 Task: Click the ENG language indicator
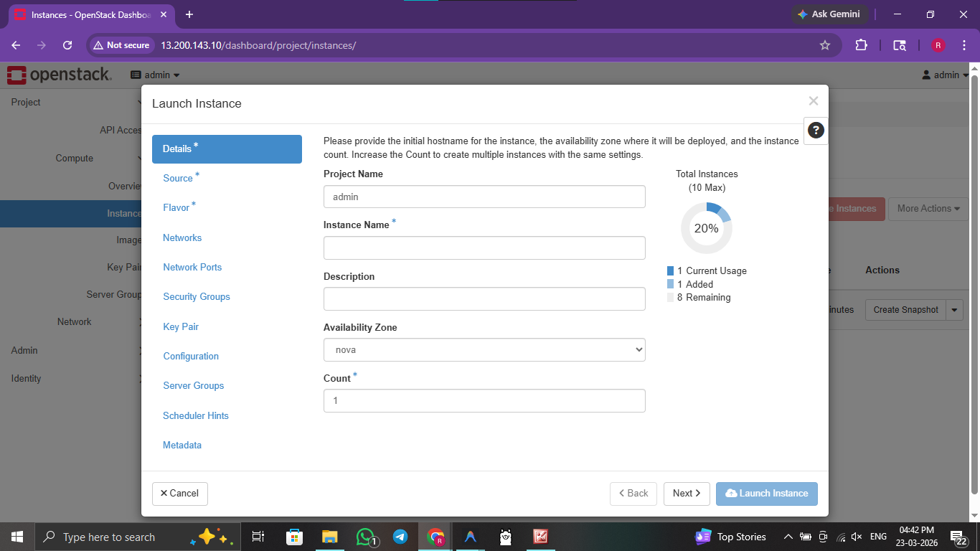click(x=878, y=537)
